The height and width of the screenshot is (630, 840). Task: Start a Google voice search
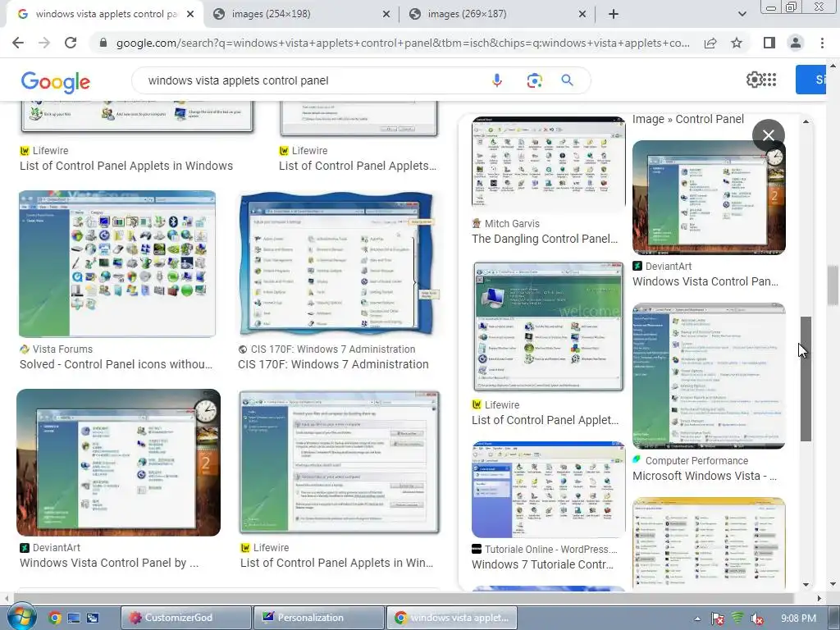tap(496, 80)
